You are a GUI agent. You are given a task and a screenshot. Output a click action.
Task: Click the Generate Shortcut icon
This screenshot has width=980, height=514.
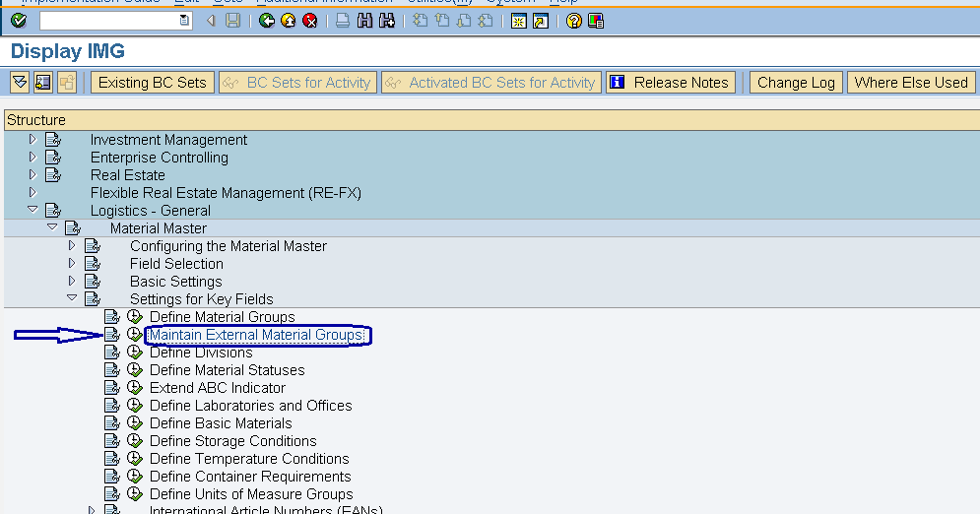click(541, 22)
